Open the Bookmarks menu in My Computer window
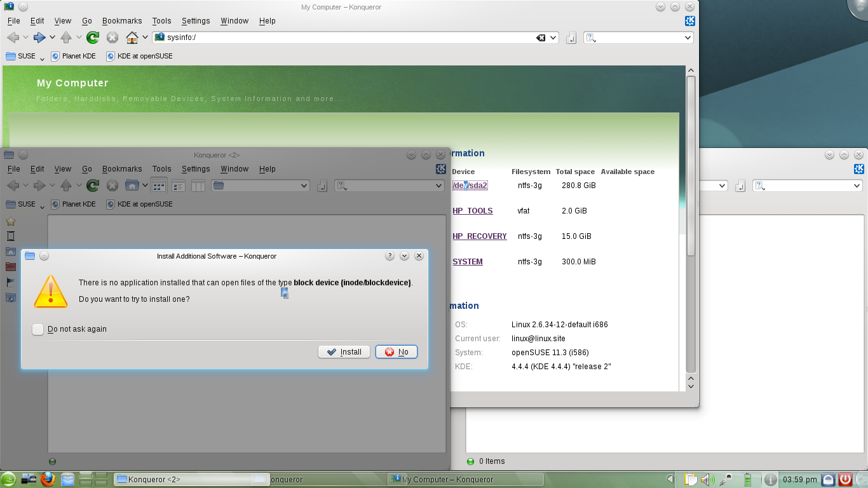 tap(122, 21)
